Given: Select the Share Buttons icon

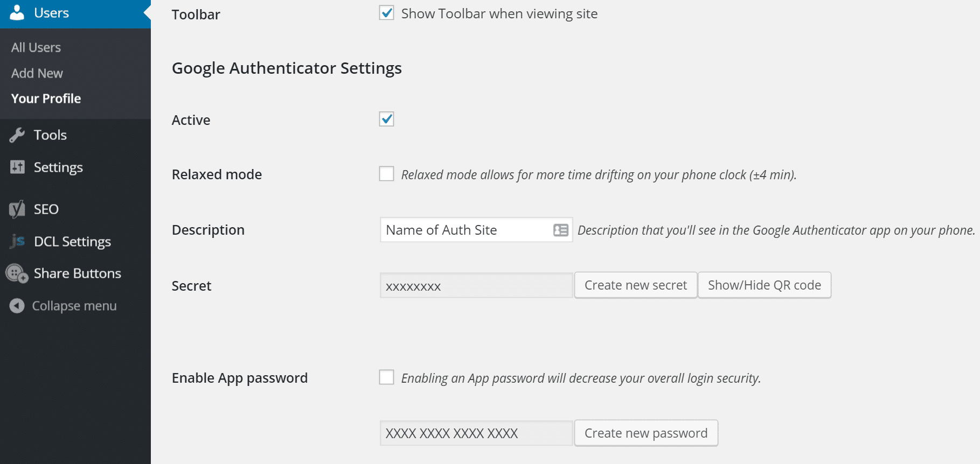Looking at the screenshot, I should pos(16,273).
